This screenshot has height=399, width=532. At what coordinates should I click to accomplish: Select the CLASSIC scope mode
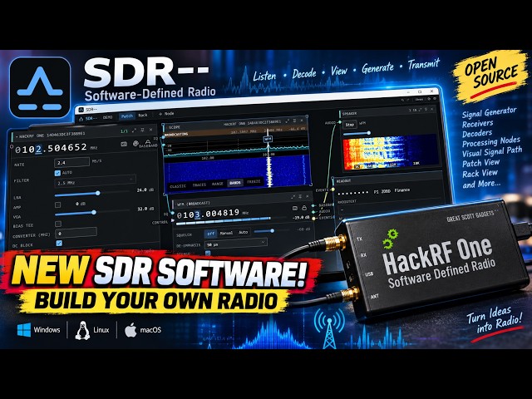(x=178, y=186)
